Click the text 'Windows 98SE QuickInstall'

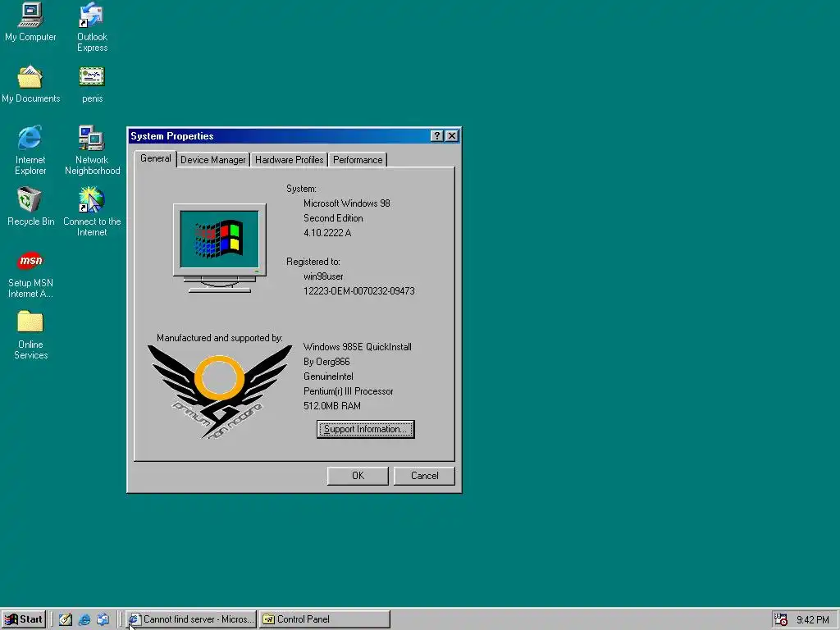click(358, 347)
